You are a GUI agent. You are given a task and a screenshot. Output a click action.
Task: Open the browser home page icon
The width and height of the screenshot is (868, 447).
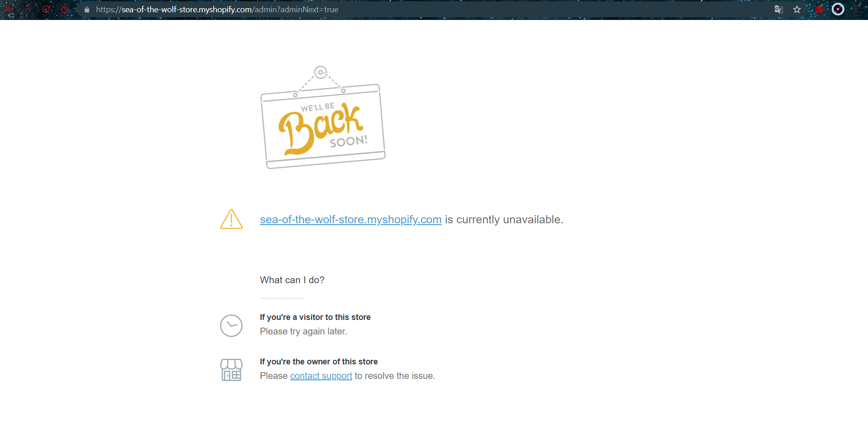point(64,9)
